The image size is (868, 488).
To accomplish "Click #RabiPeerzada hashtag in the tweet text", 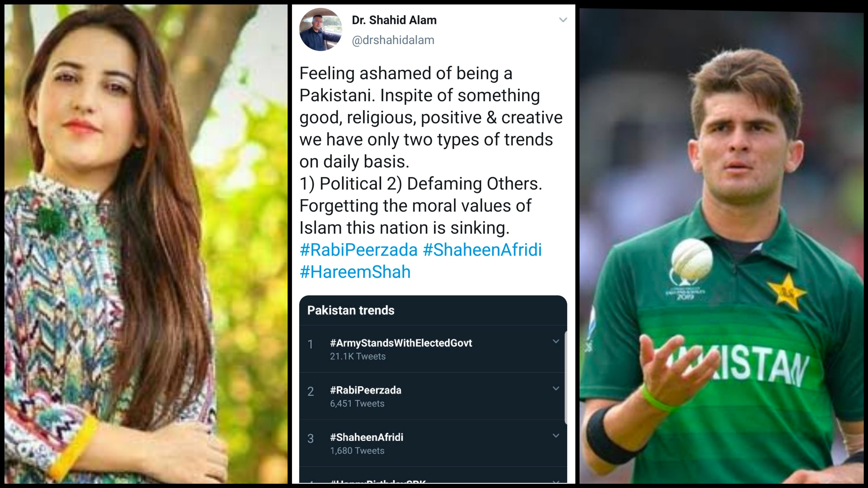I will click(358, 250).
